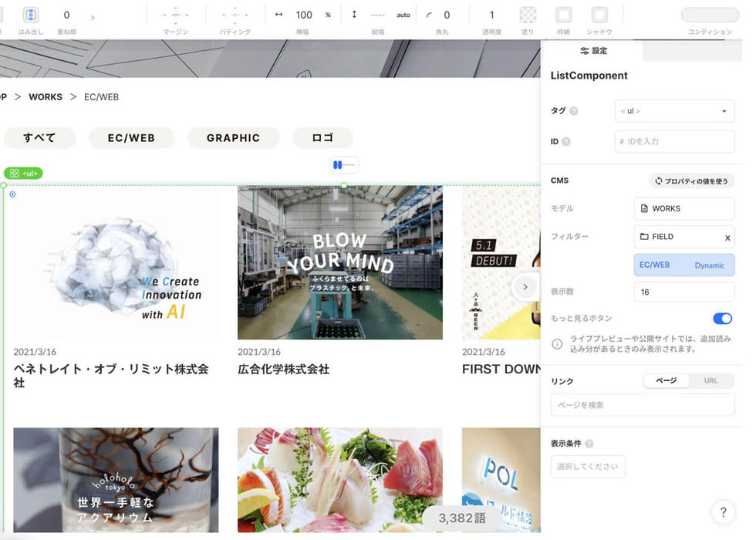Click the z-index order value field
756x540 pixels.
66,15
